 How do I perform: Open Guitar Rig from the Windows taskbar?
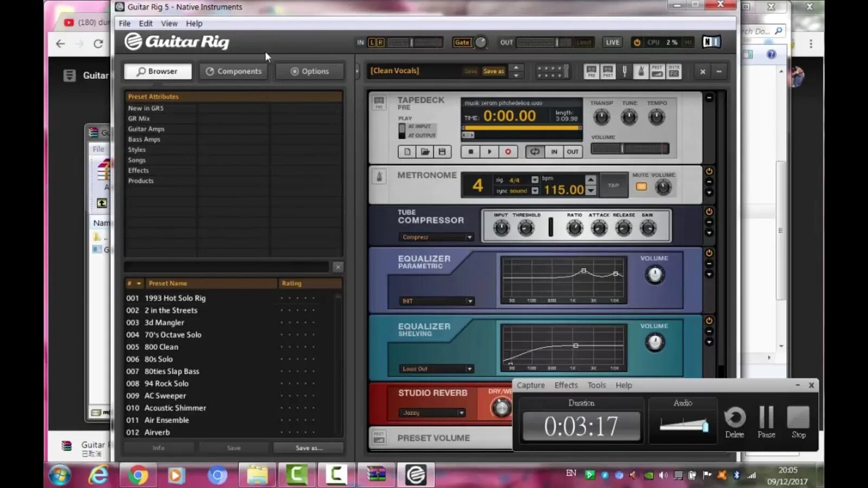point(415,475)
